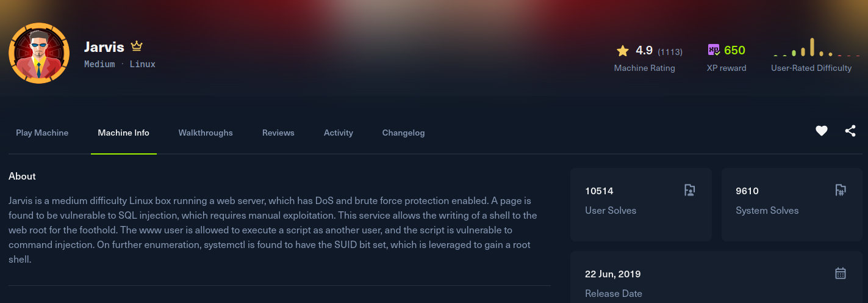
Task: Click the Jarvis machine title
Action: (x=104, y=47)
